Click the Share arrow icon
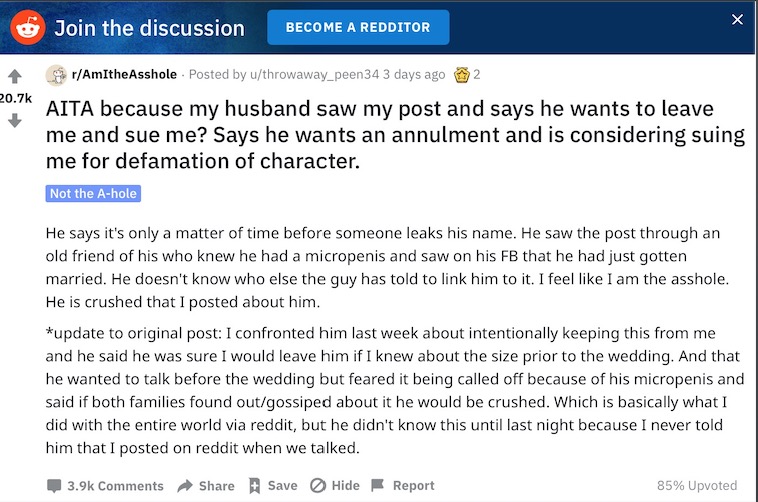This screenshot has height=502, width=758. pyautogui.click(x=185, y=486)
